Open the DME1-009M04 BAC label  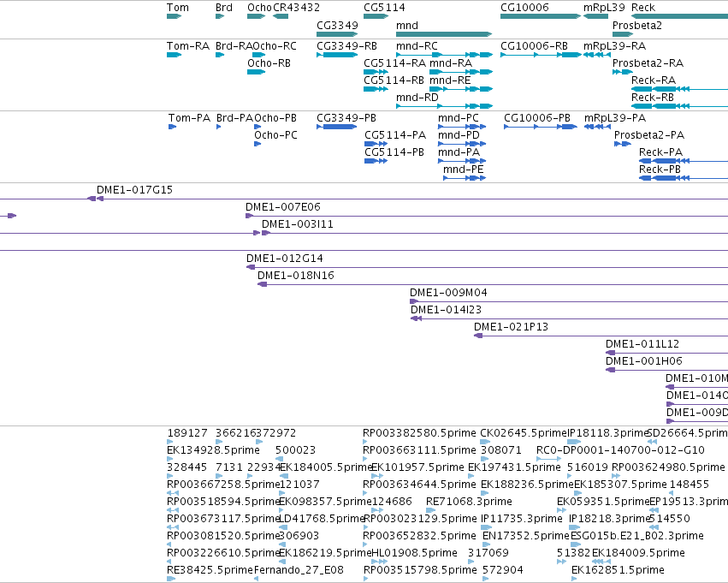[448, 293]
